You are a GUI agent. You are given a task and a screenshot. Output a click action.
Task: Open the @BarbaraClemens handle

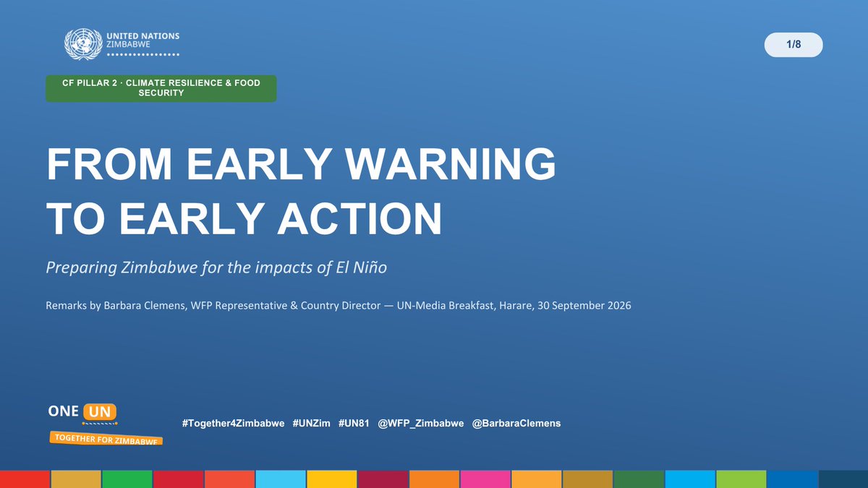click(x=516, y=423)
